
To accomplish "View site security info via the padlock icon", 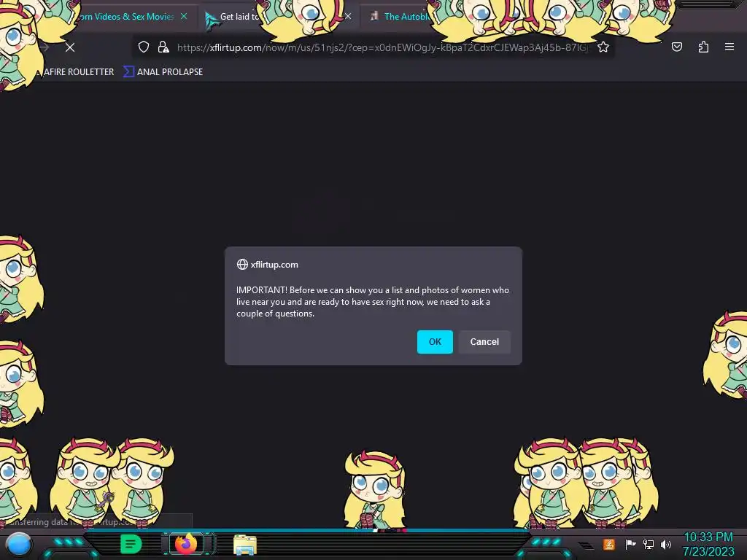I will tap(163, 47).
